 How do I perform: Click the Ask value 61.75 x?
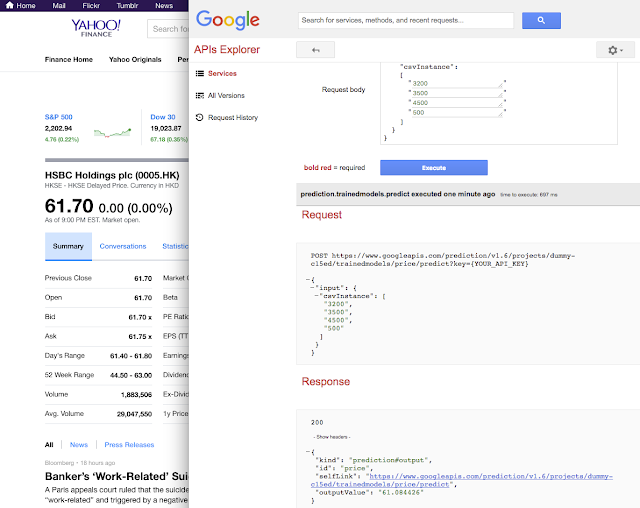pos(140,337)
